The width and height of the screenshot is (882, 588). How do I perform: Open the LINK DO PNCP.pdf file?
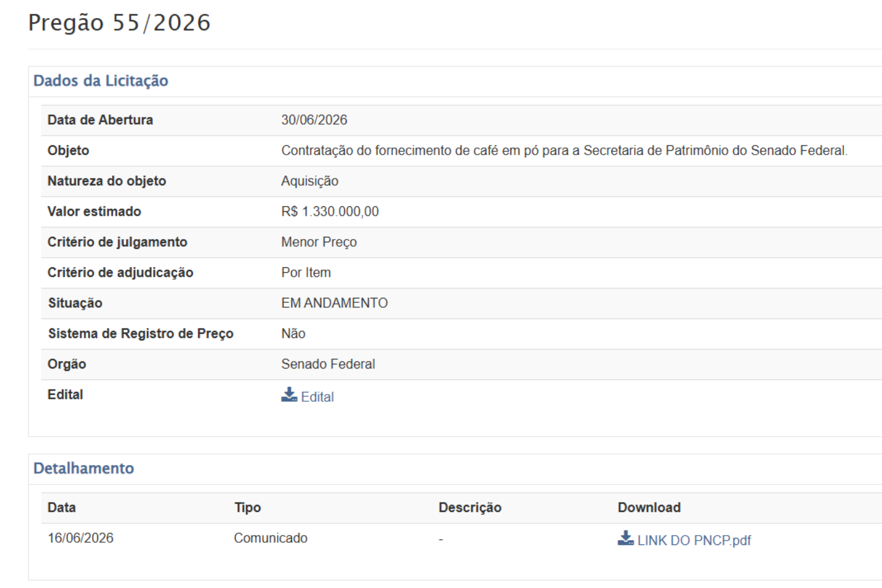[694, 541]
